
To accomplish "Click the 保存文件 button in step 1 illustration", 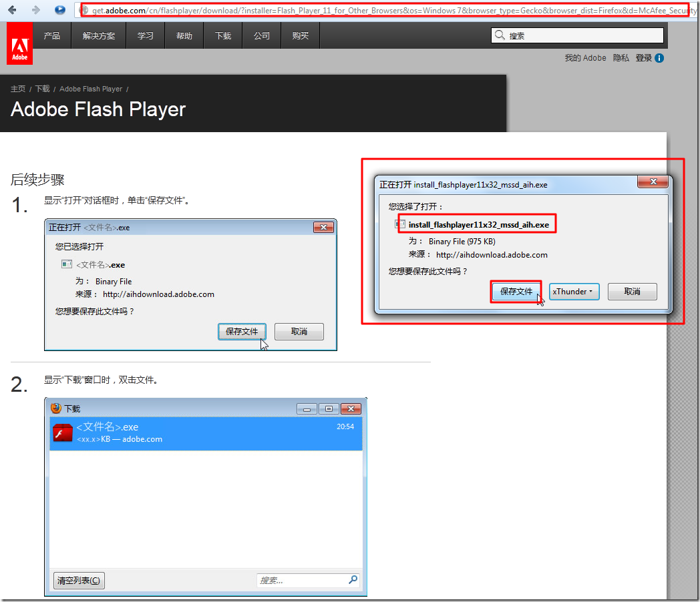I will click(x=242, y=332).
